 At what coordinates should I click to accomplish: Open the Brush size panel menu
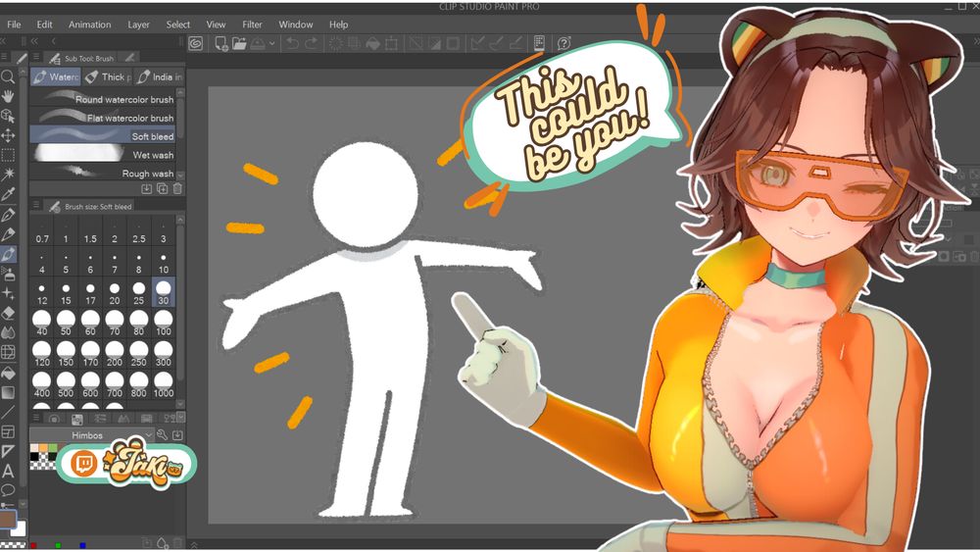tap(36, 206)
